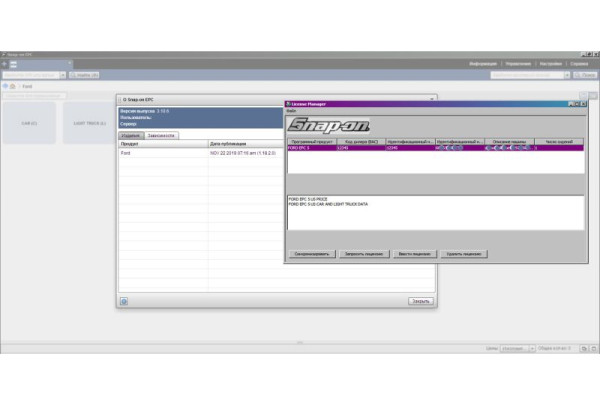Screen dimensions: 600x405
Task: Click the License Manager title bar icon
Action: click(x=289, y=103)
